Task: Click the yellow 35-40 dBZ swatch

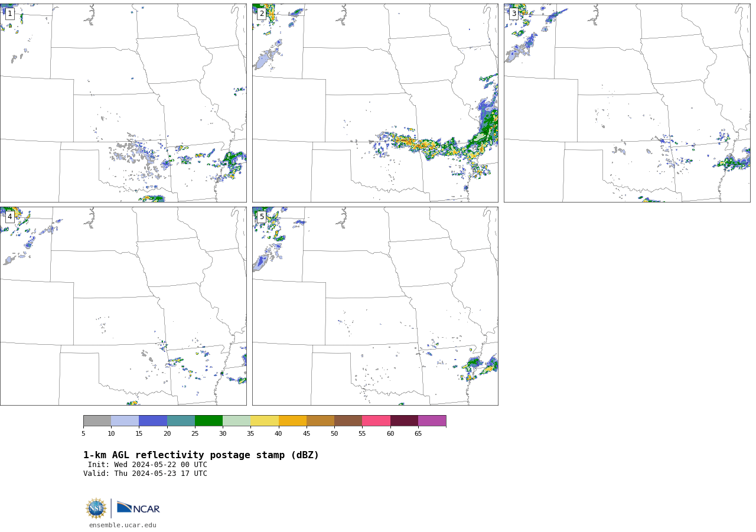Action: 265,420
